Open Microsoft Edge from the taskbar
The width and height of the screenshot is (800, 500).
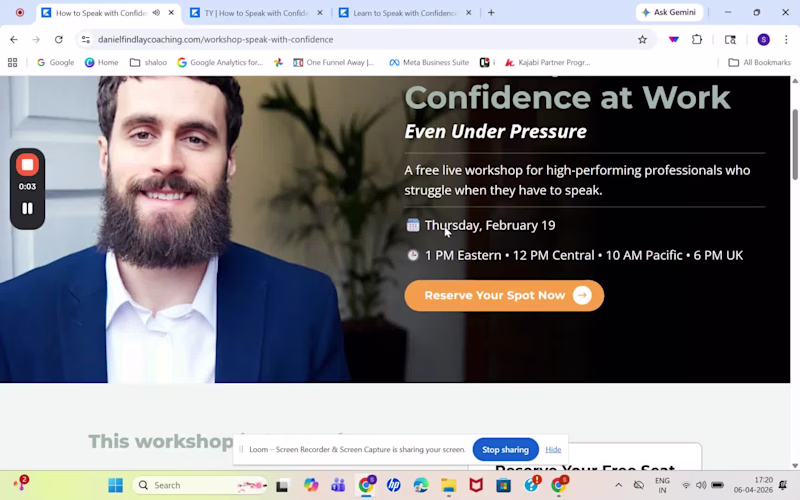coord(421,485)
